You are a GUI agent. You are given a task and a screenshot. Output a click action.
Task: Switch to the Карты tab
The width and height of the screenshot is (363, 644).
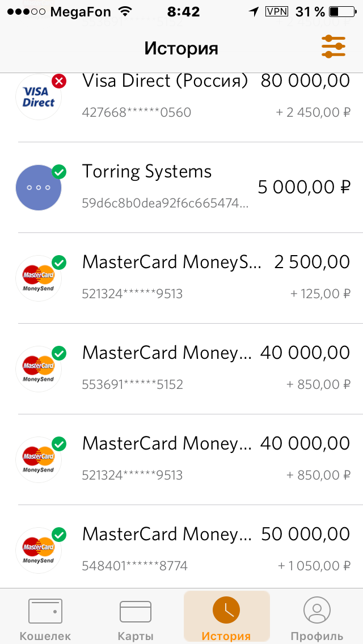click(x=136, y=619)
